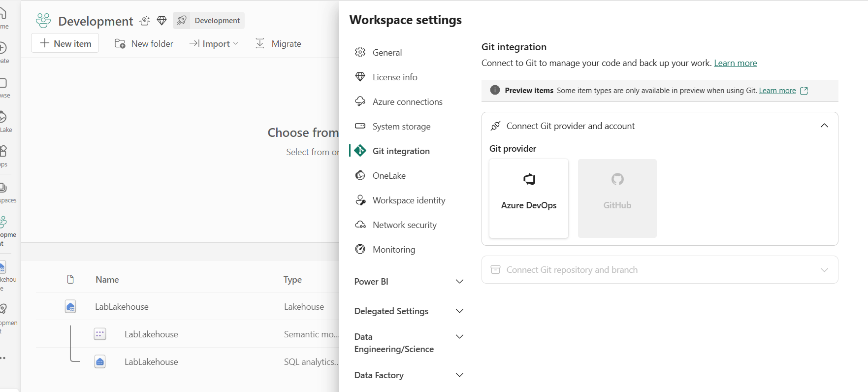Click the Preview items info icon

coord(495,90)
